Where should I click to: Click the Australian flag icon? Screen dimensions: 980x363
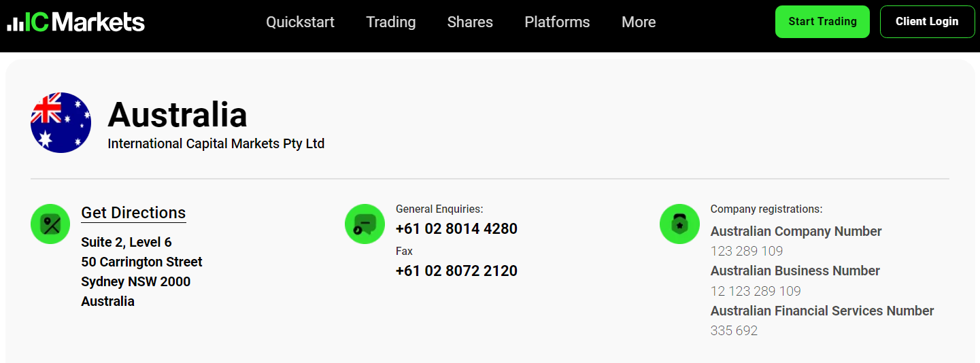pos(61,122)
